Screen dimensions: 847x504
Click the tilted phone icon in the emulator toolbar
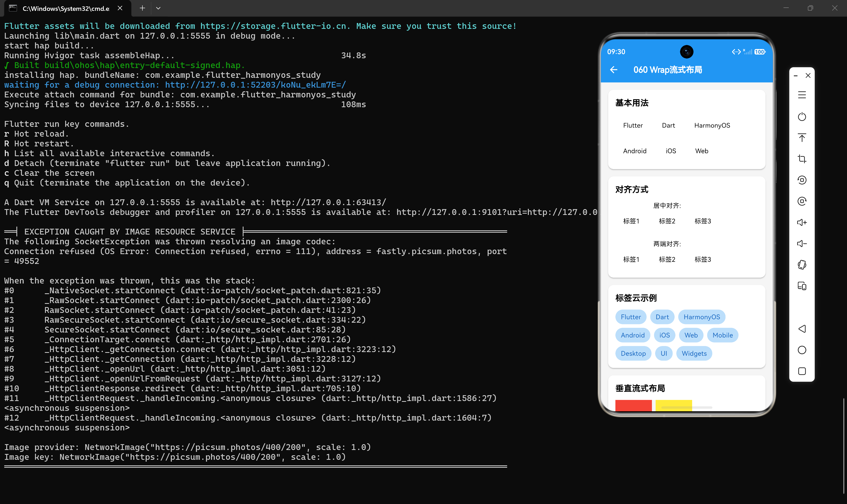click(802, 264)
